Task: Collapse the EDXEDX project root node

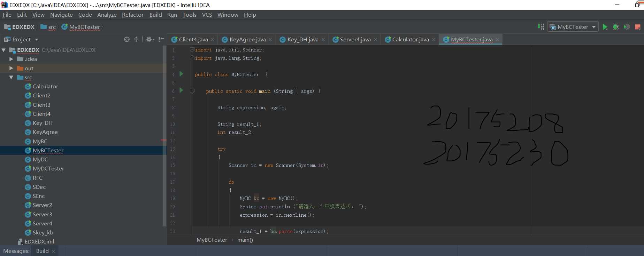Action: (4, 50)
